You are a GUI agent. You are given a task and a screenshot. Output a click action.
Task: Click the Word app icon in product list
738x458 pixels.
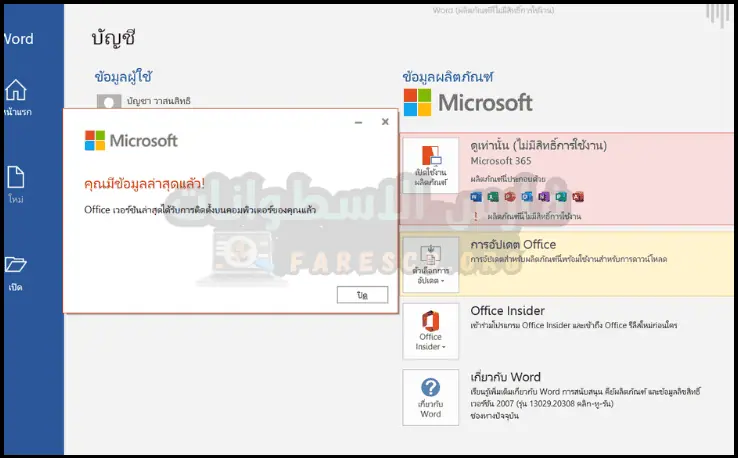point(476,196)
